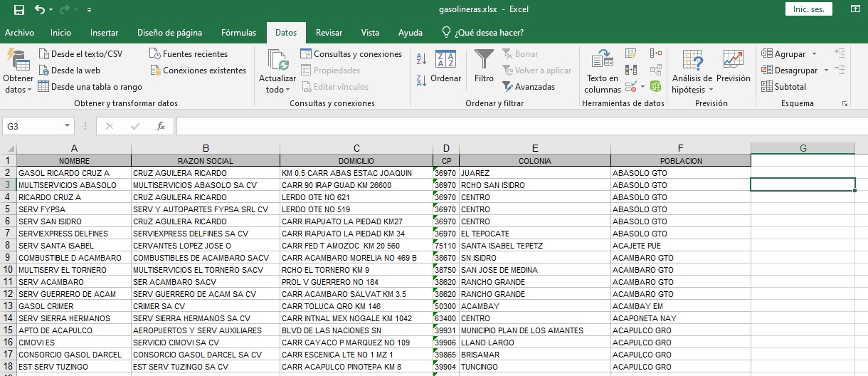Click the Relleno rápido flash fill icon
This screenshot has width=868, height=376.
630,53
